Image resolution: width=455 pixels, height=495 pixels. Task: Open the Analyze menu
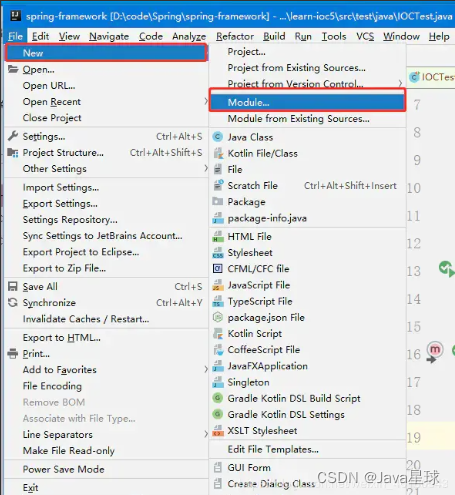[x=189, y=36]
